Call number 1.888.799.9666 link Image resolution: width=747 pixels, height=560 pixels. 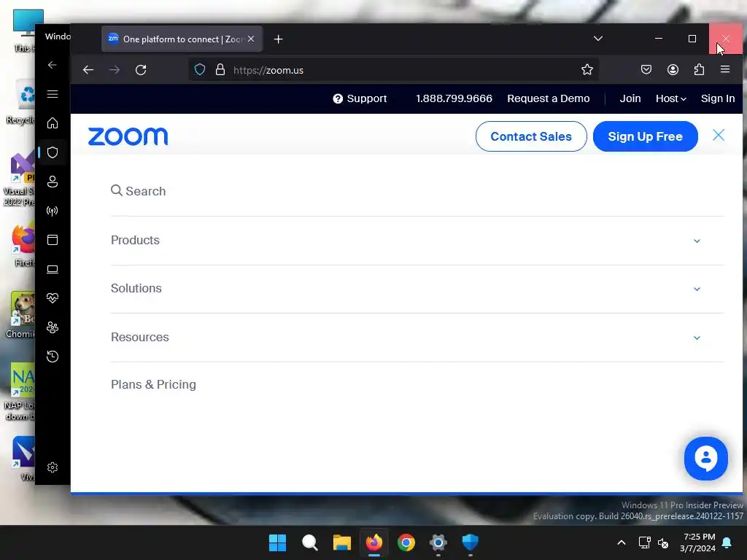(454, 98)
